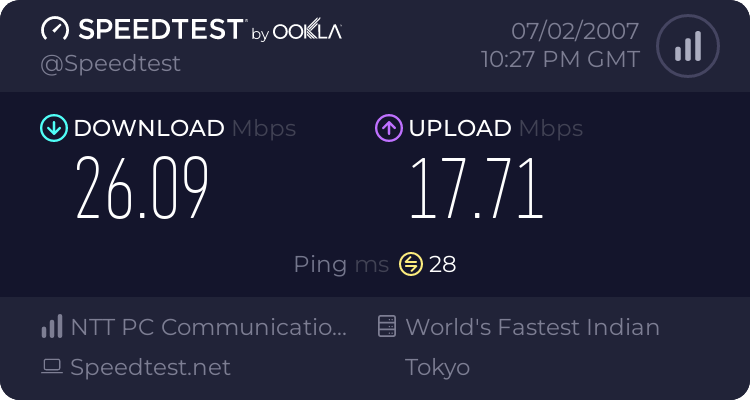This screenshot has width=750, height=400.
Task: Click the Tokyo server location text
Action: pos(437,367)
